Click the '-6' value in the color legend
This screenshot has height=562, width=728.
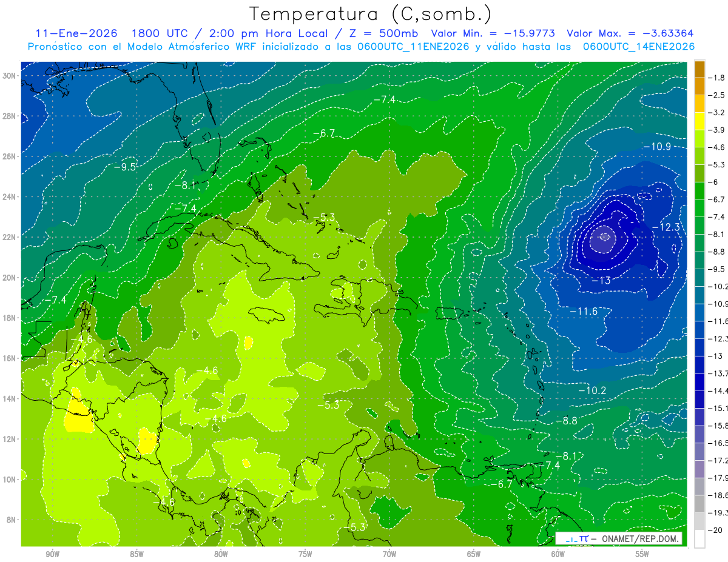pos(714,182)
